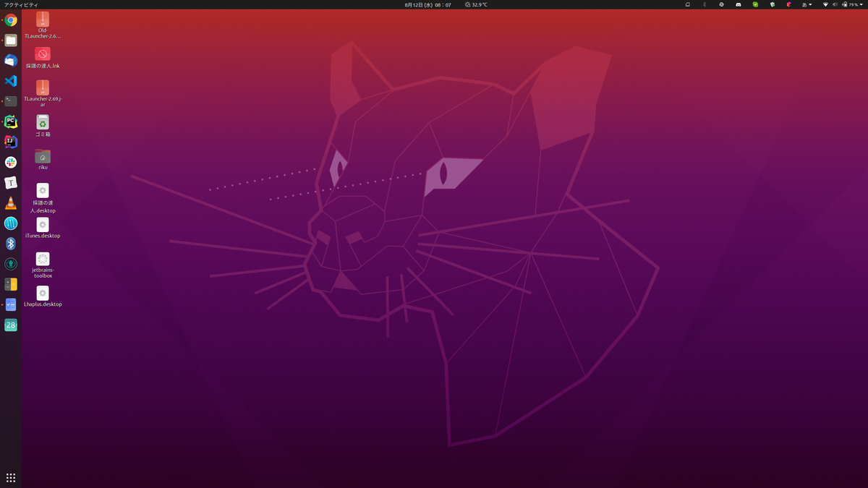Open the アクティビティ overview
The width and height of the screenshot is (868, 488).
21,4
